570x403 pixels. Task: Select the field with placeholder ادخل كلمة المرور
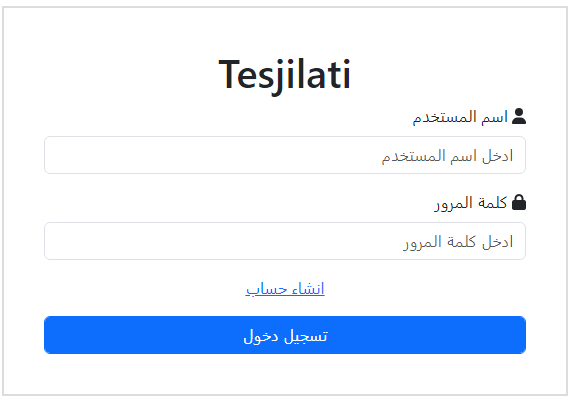[285, 241]
